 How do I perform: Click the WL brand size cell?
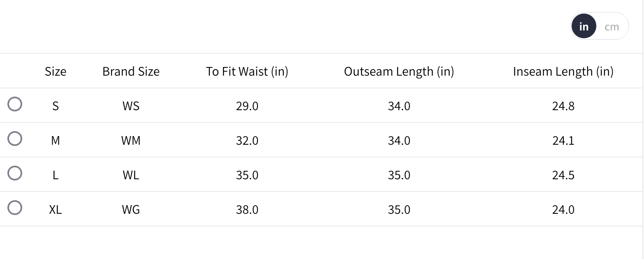131,175
